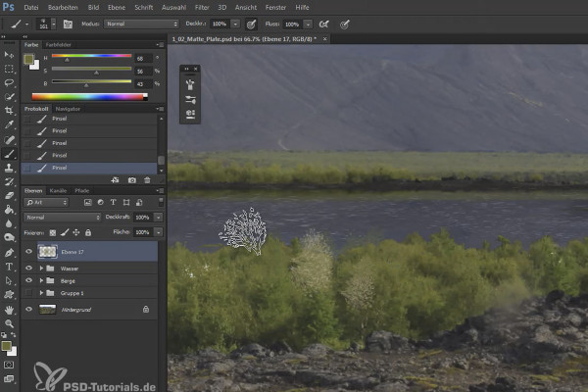The image size is (588, 392).
Task: Open the Deckkr. opacity slider arrow
Action: [235, 24]
